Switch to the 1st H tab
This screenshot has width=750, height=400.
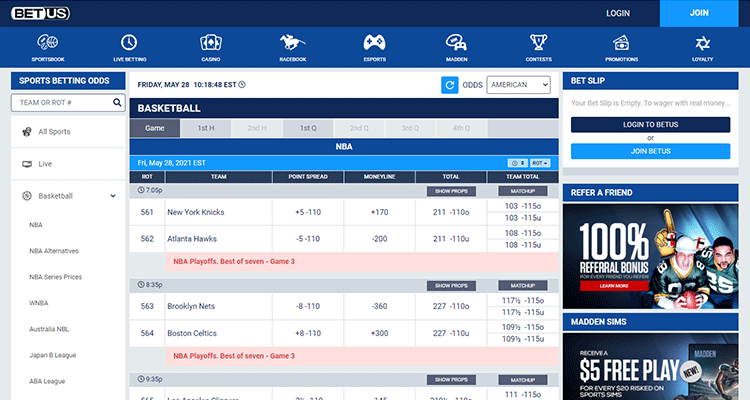[x=206, y=128]
